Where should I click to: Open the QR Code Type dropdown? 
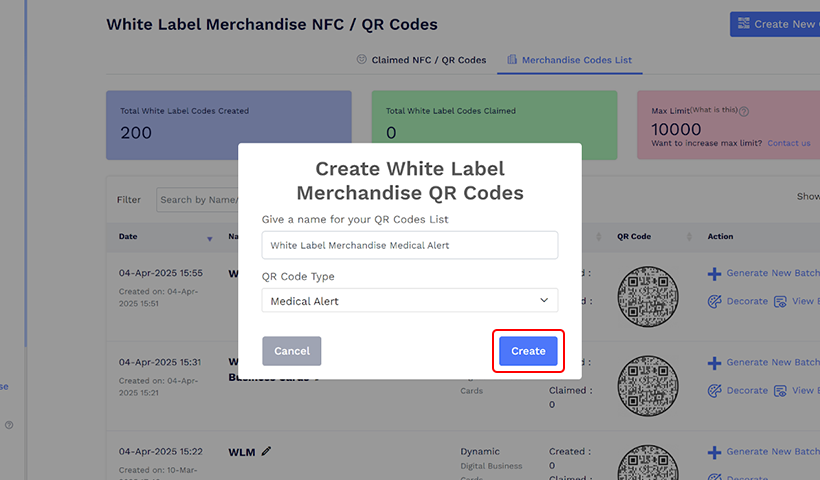coord(410,301)
